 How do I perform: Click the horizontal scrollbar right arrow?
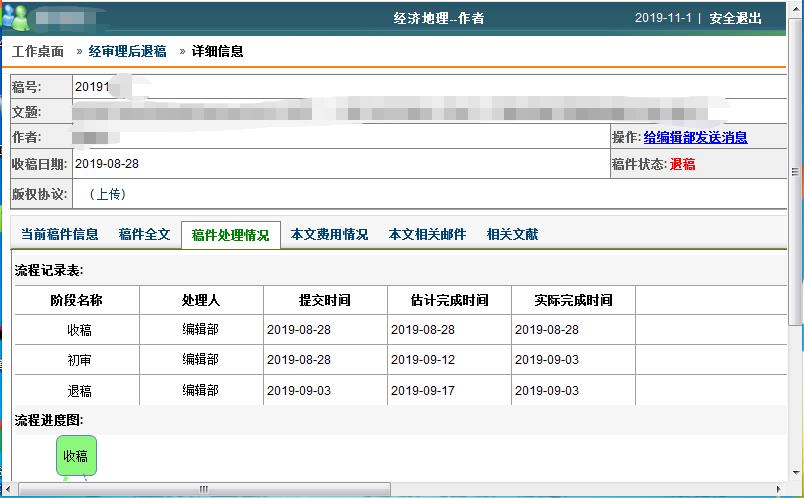tap(779, 489)
